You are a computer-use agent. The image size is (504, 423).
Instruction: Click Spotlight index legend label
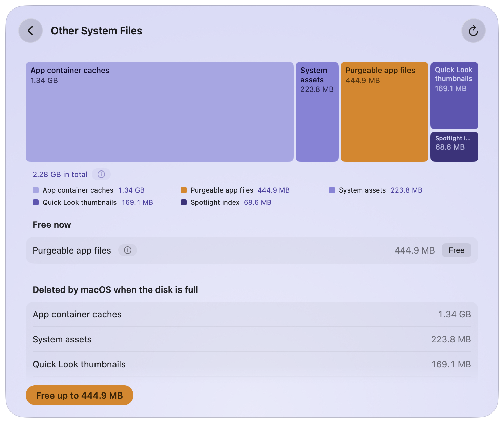coord(215,202)
